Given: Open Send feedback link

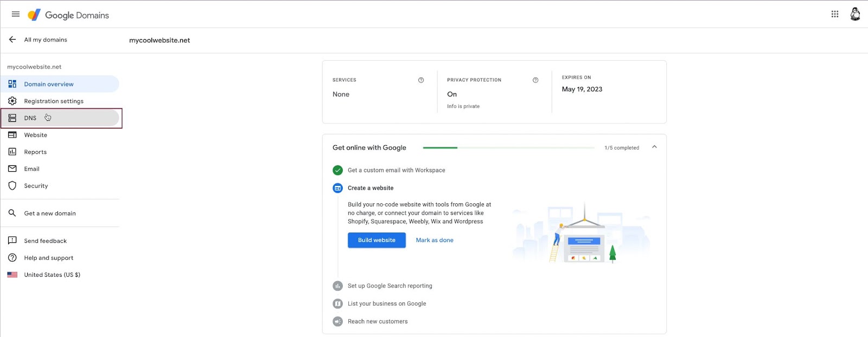Looking at the screenshot, I should 60,241.
